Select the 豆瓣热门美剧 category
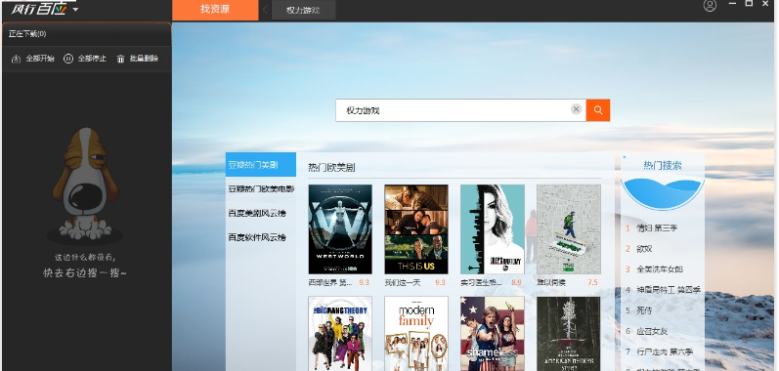The image size is (779, 371). click(x=261, y=165)
